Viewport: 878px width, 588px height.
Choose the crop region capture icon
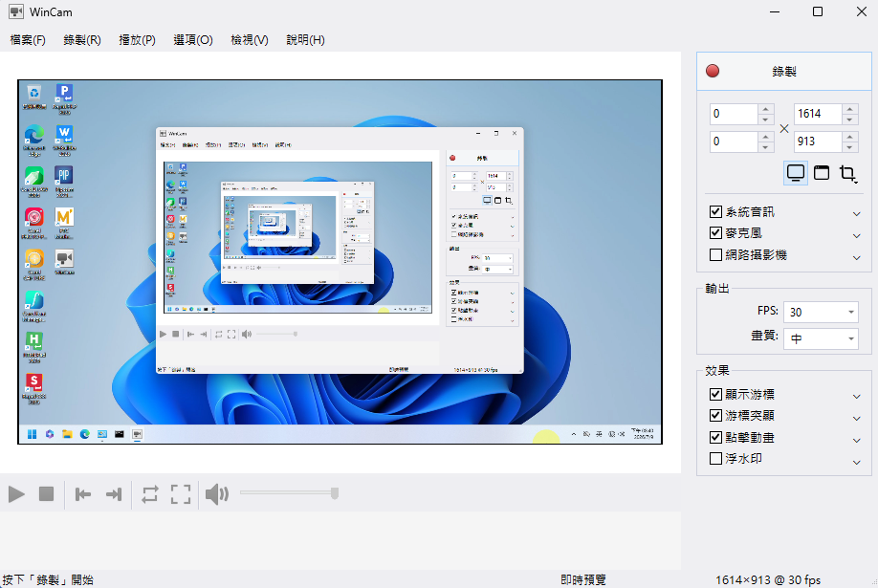[x=847, y=174]
